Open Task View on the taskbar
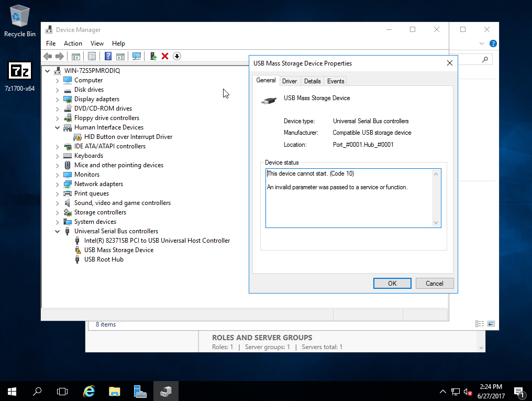This screenshot has height=401, width=532. [x=62, y=391]
